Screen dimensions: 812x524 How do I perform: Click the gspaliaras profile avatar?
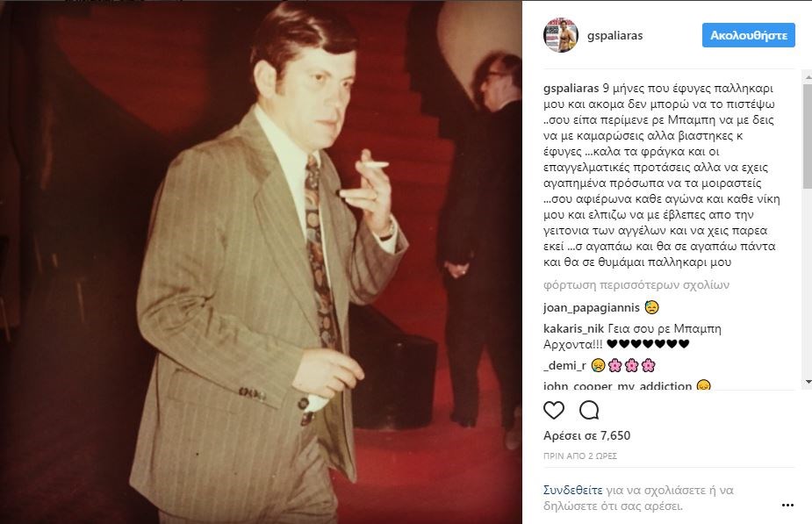pos(561,35)
